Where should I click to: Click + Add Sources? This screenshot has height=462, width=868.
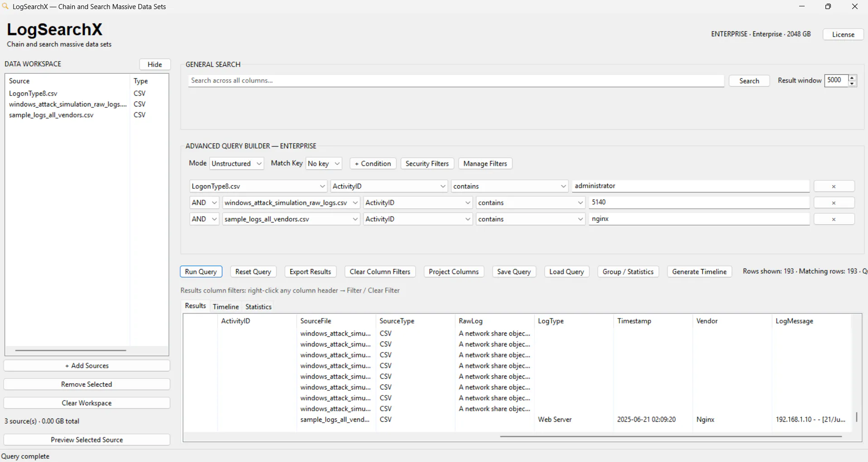coord(87,366)
